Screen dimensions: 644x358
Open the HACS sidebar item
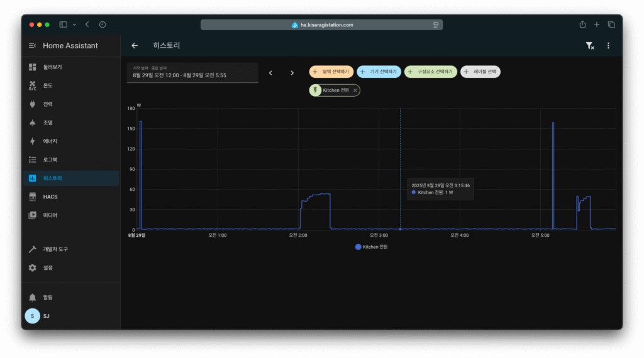50,197
